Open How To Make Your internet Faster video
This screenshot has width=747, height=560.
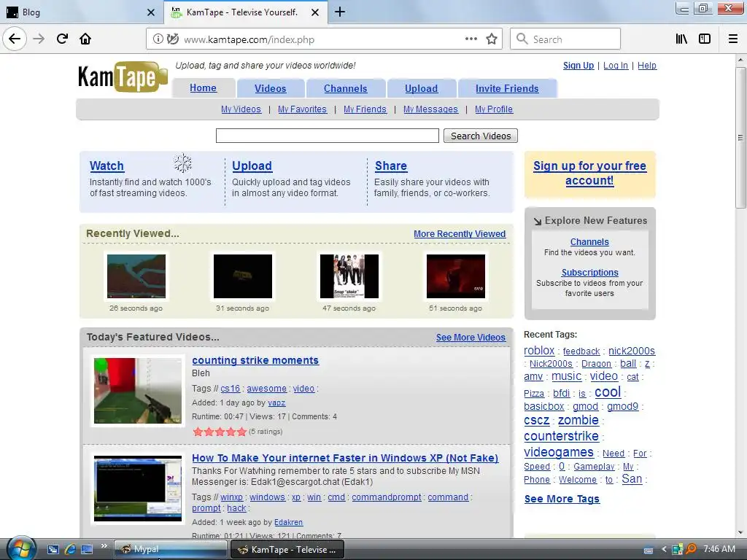(345, 458)
